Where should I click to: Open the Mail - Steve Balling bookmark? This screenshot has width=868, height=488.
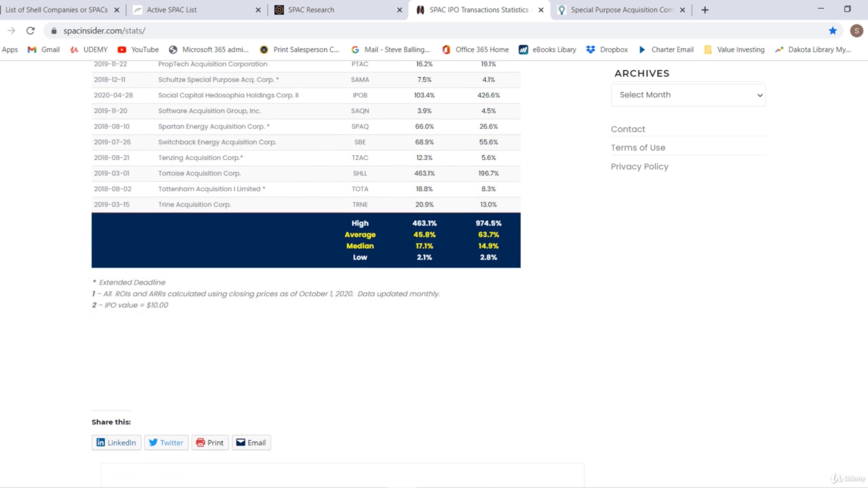tap(391, 49)
